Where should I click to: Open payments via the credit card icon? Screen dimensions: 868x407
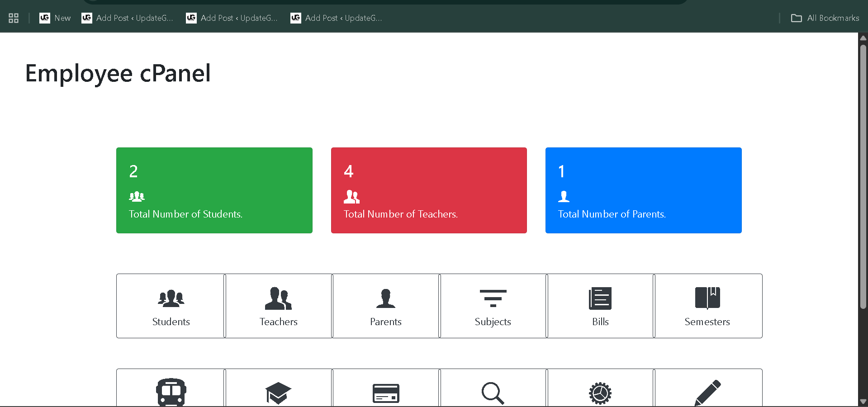(x=385, y=392)
